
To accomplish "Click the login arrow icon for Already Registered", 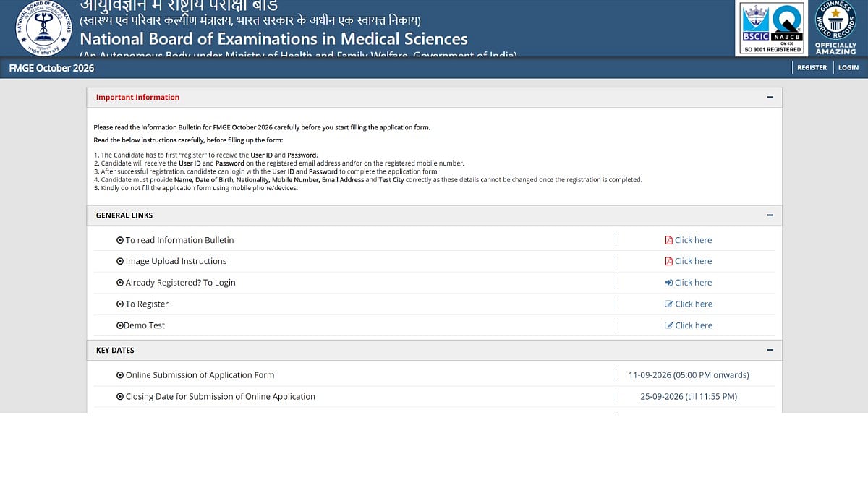I will coord(668,283).
